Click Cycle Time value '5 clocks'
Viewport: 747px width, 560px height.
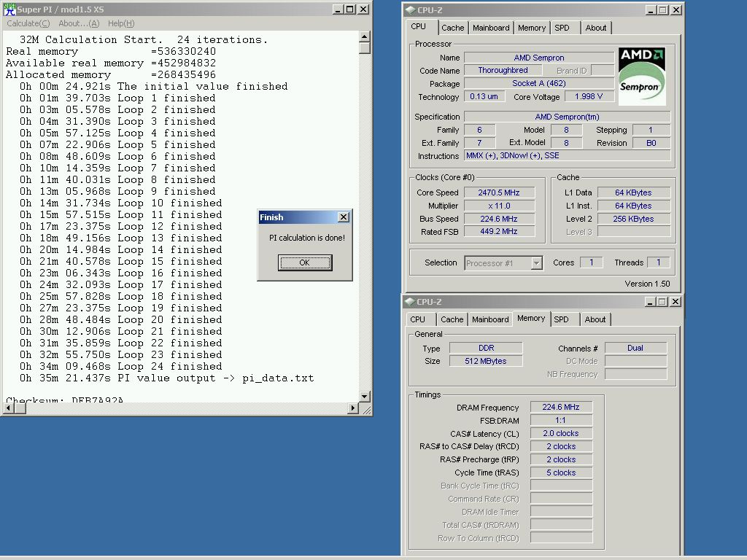pyautogui.click(x=561, y=472)
